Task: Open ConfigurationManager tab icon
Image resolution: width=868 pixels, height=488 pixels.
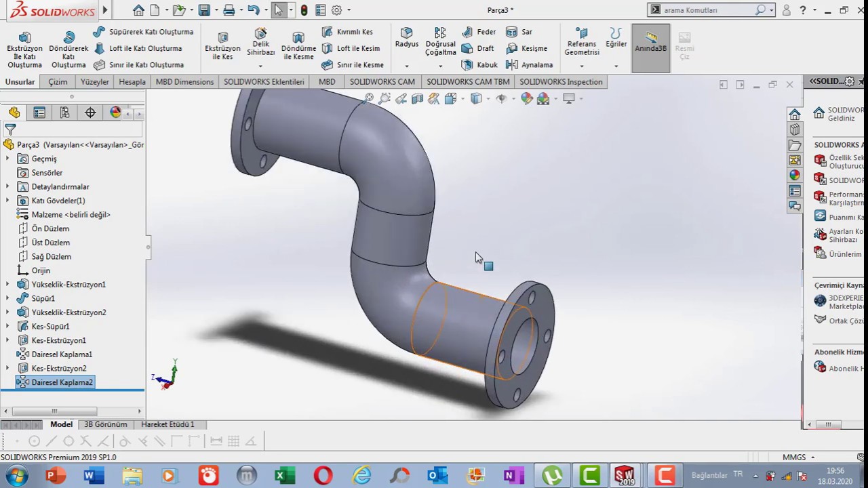Action: tap(64, 113)
